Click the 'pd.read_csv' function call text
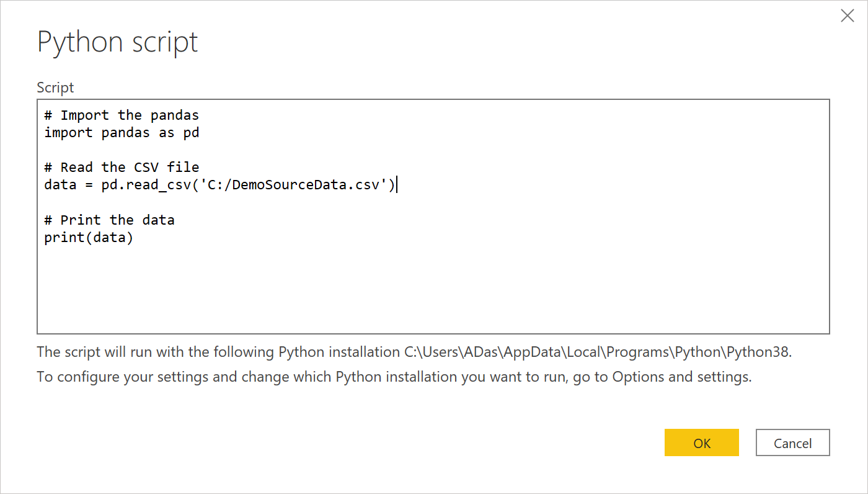868x494 pixels. coord(141,185)
